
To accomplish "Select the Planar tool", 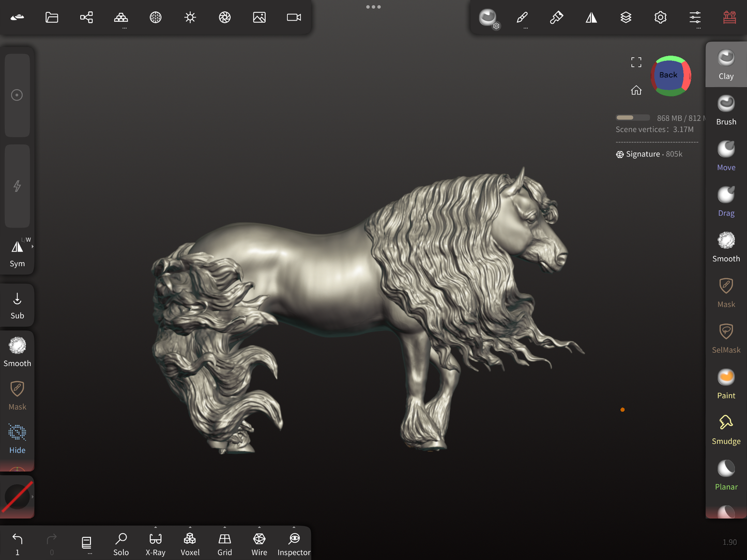I will click(x=726, y=475).
